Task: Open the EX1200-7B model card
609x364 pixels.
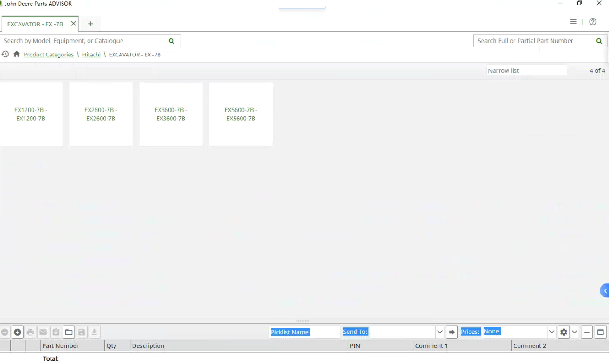Action: pyautogui.click(x=31, y=114)
